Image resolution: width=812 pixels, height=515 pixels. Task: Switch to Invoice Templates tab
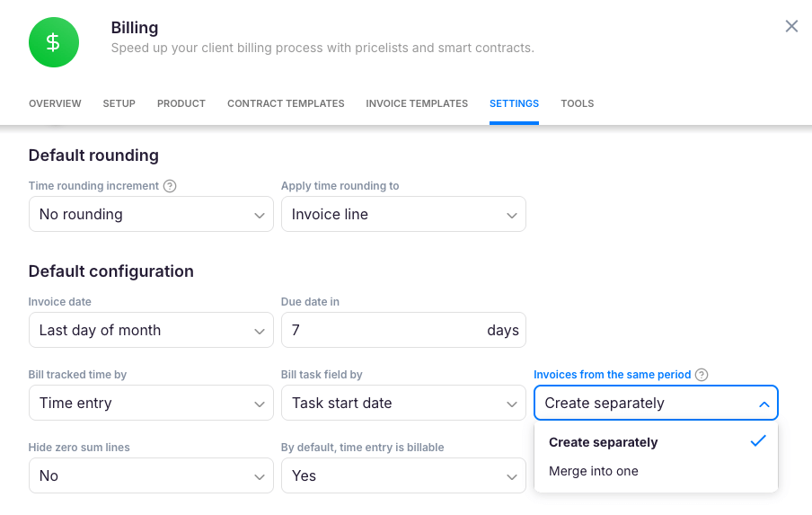(x=417, y=103)
